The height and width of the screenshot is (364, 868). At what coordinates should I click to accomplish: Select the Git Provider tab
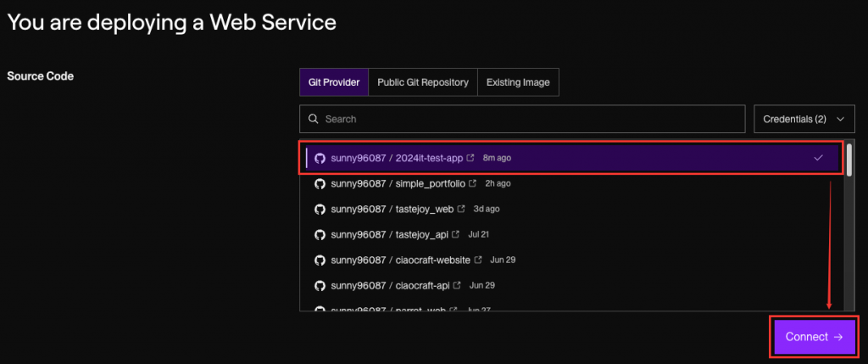coord(334,82)
